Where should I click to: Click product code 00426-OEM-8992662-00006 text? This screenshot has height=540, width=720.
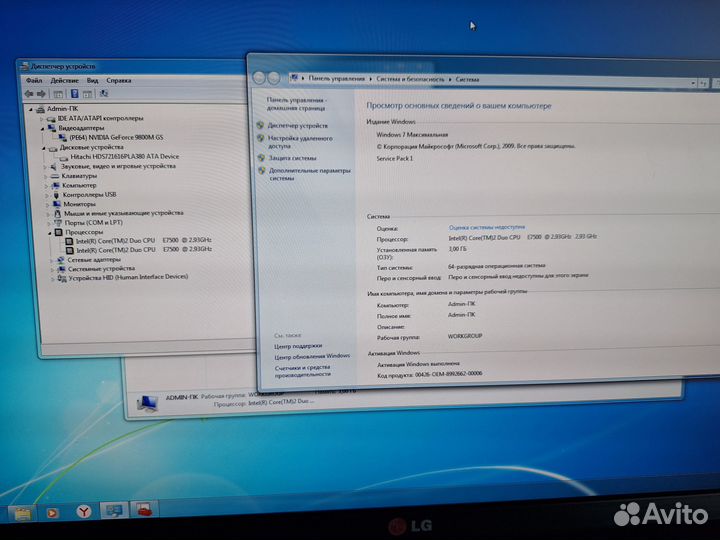click(449, 374)
